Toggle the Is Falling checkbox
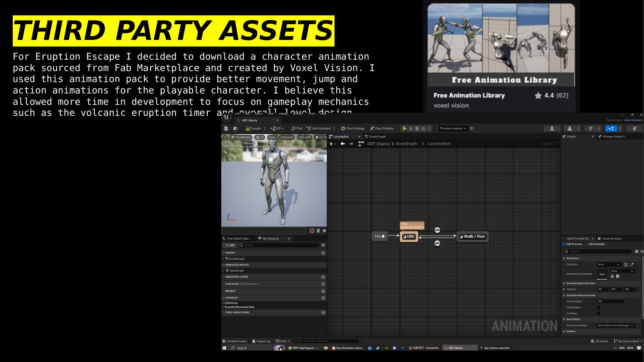Screen dimensions: 644x362 pos(598,313)
